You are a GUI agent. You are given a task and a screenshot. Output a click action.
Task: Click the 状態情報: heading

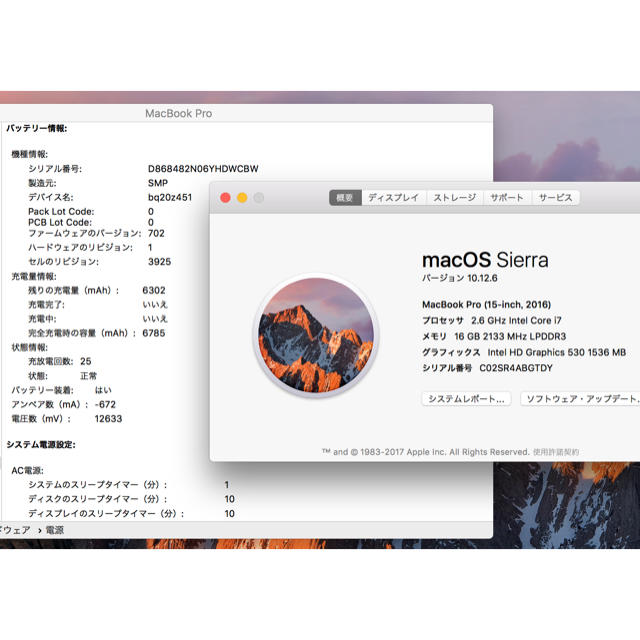coord(29,347)
